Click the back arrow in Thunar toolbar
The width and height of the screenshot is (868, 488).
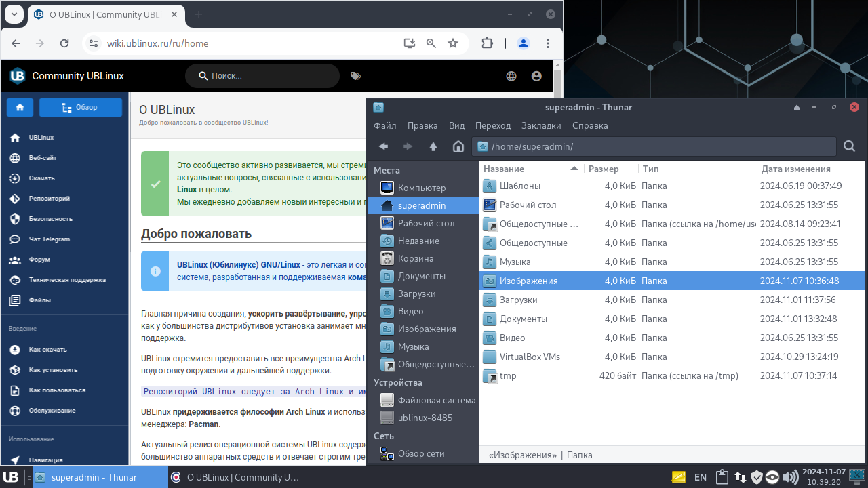click(383, 146)
